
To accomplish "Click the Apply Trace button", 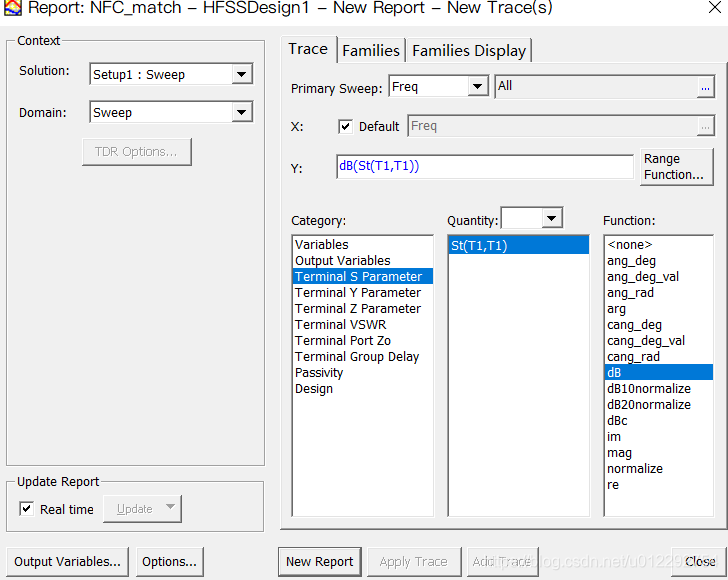I will click(414, 562).
